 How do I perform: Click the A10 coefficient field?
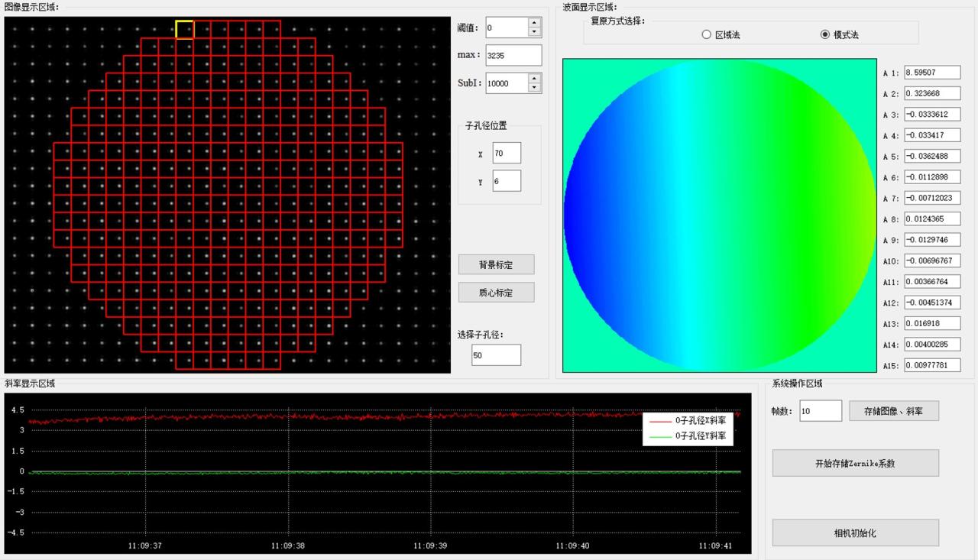click(x=931, y=261)
